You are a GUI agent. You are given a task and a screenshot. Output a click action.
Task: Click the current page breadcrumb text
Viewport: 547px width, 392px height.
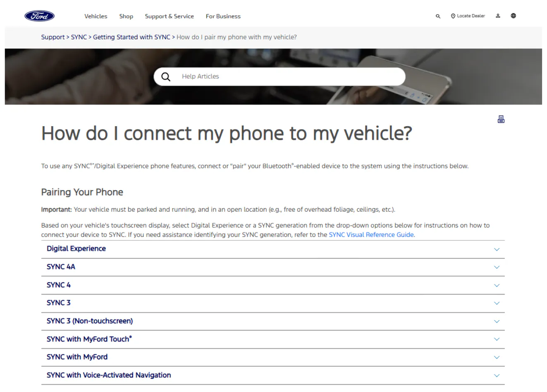(236, 37)
